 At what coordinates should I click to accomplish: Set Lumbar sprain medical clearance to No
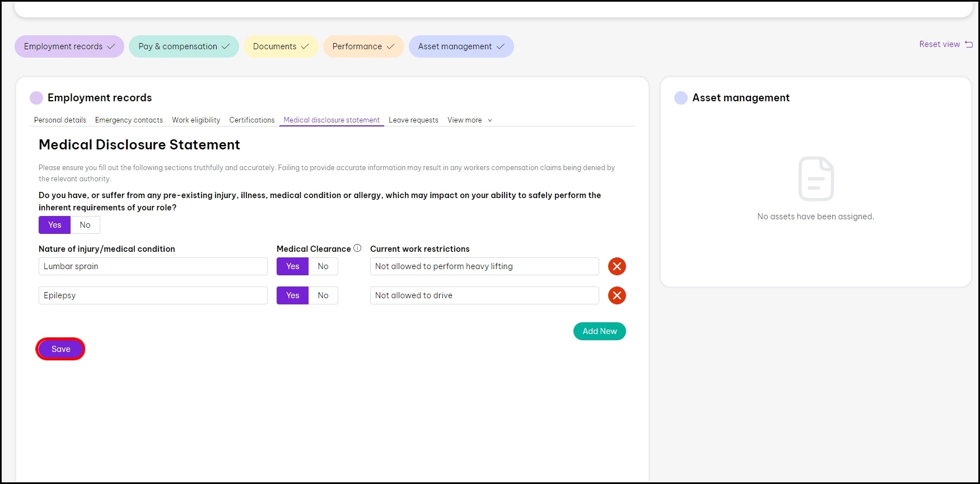click(323, 266)
